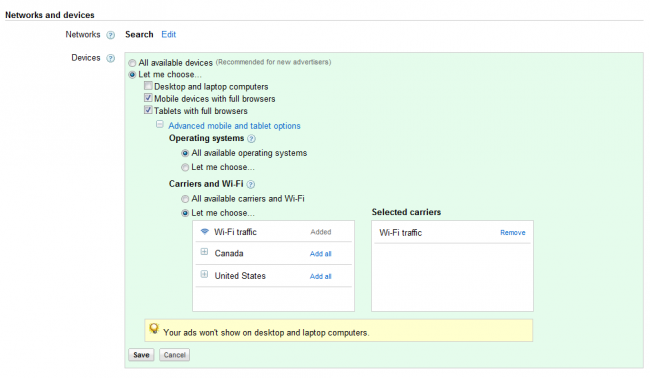Show help for Carriers and Wi-Fi
Image resolution: width=650 pixels, height=378 pixels.
(251, 184)
